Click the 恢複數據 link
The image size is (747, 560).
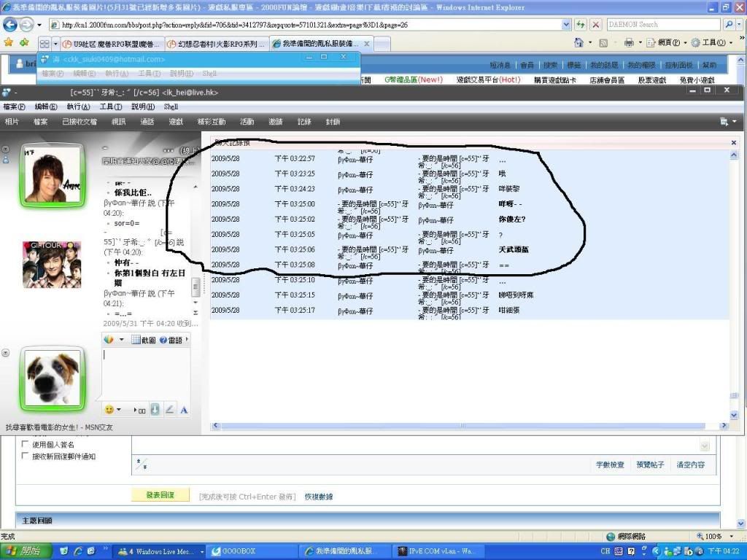[x=319, y=497]
